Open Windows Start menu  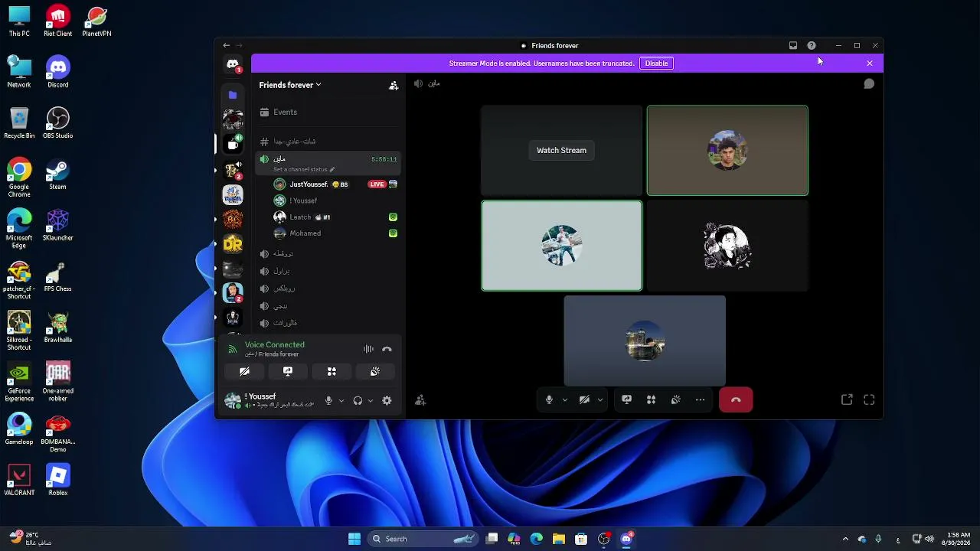pos(354,539)
